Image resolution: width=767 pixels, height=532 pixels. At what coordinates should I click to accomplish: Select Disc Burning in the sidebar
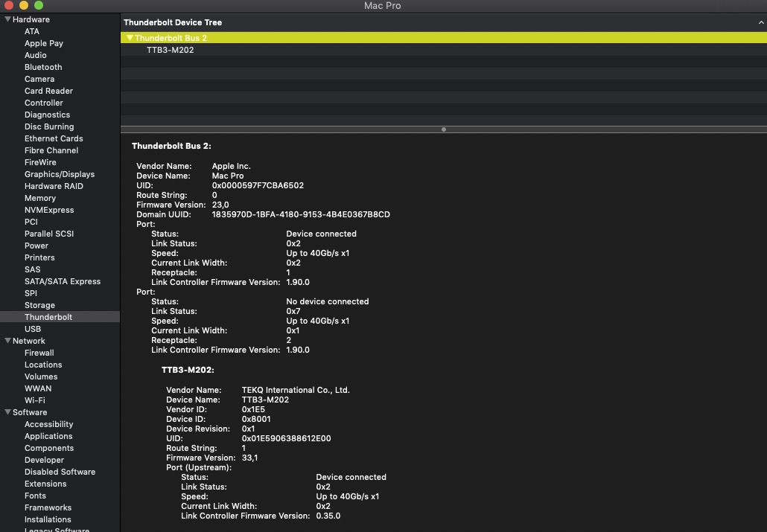49,126
